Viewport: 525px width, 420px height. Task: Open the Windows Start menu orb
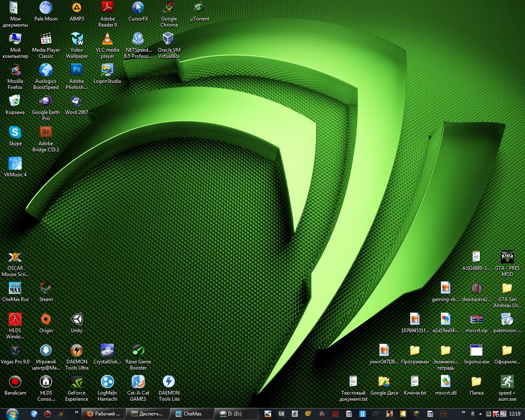[12, 413]
